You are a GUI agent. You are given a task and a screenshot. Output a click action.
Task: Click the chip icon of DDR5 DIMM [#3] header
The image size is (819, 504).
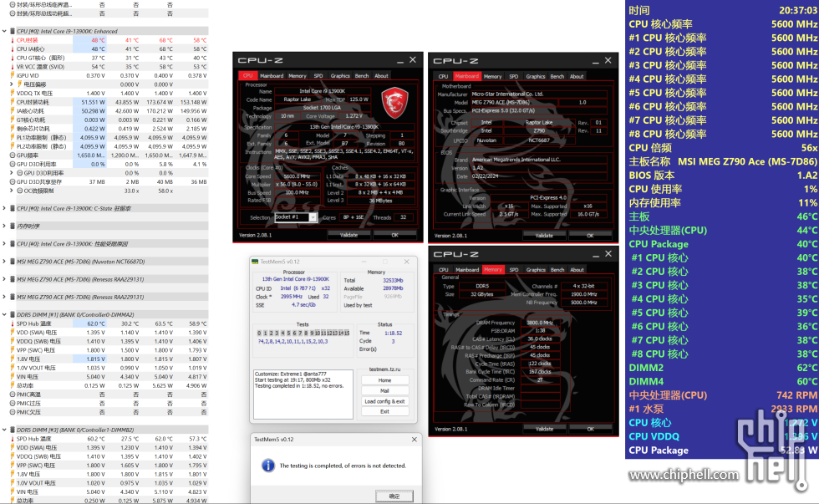(x=13, y=430)
